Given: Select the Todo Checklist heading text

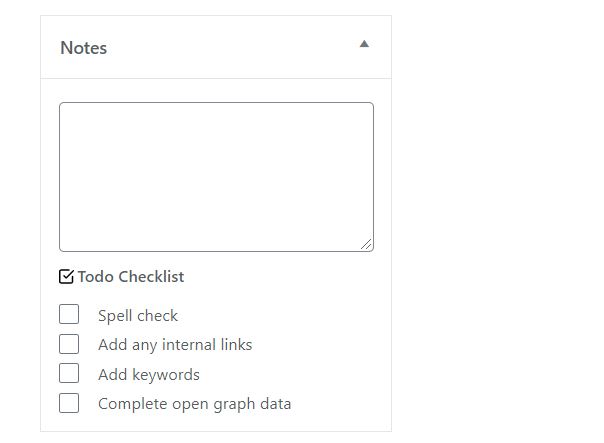Looking at the screenshot, I should pos(131,277).
